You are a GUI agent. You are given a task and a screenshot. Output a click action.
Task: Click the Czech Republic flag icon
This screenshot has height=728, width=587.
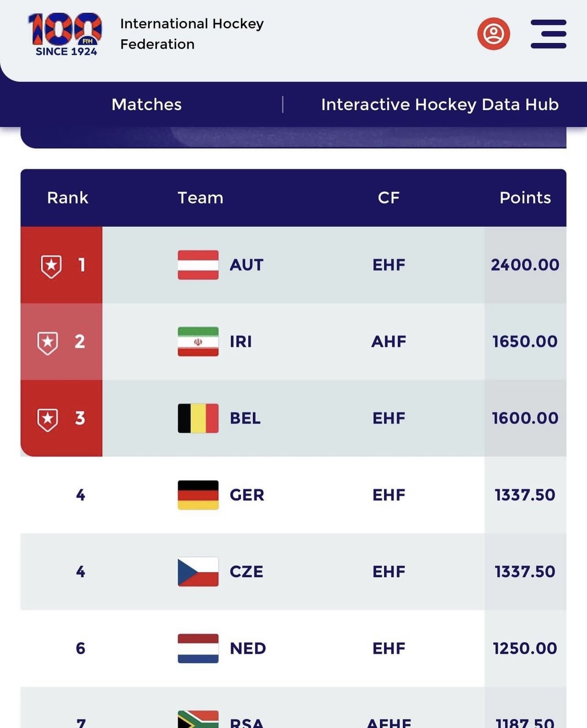(x=198, y=572)
